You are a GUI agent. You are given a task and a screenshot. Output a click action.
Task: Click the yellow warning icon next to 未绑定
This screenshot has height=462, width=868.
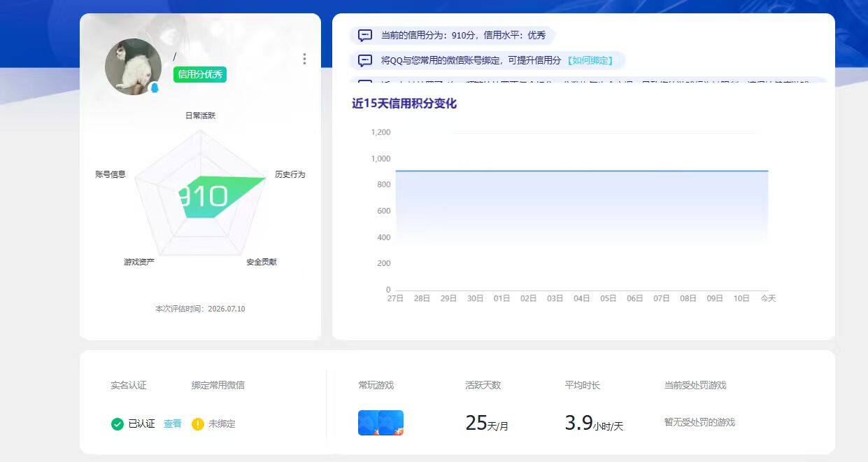(x=198, y=423)
